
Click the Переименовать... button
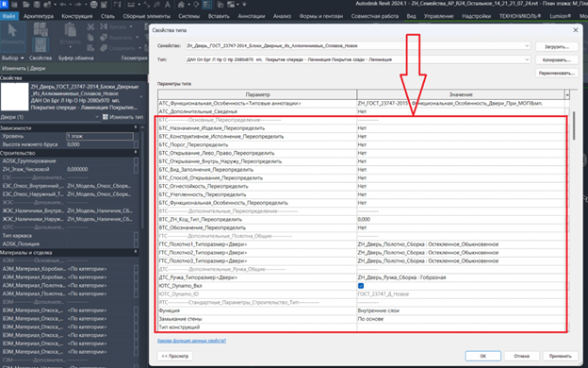pyautogui.click(x=557, y=74)
